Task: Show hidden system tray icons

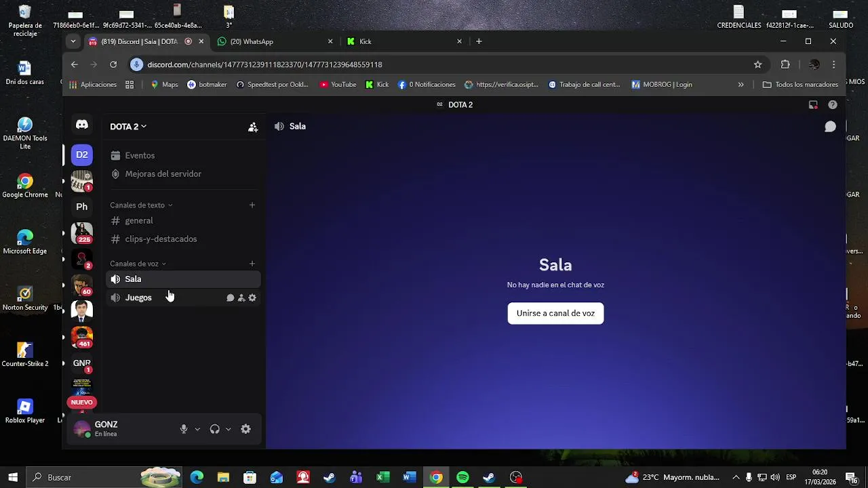Action: coord(736,477)
